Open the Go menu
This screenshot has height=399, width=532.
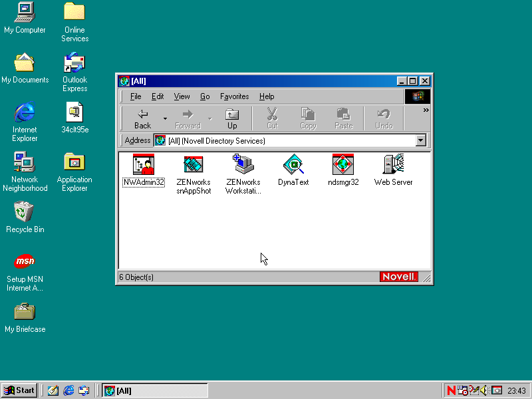(205, 96)
